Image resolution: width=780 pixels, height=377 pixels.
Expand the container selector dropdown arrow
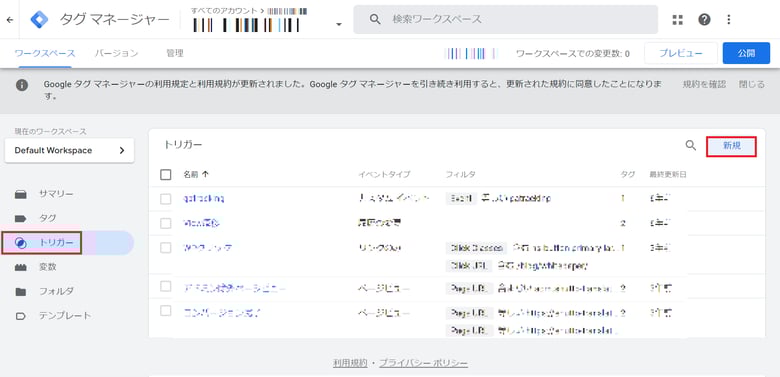pyautogui.click(x=339, y=24)
